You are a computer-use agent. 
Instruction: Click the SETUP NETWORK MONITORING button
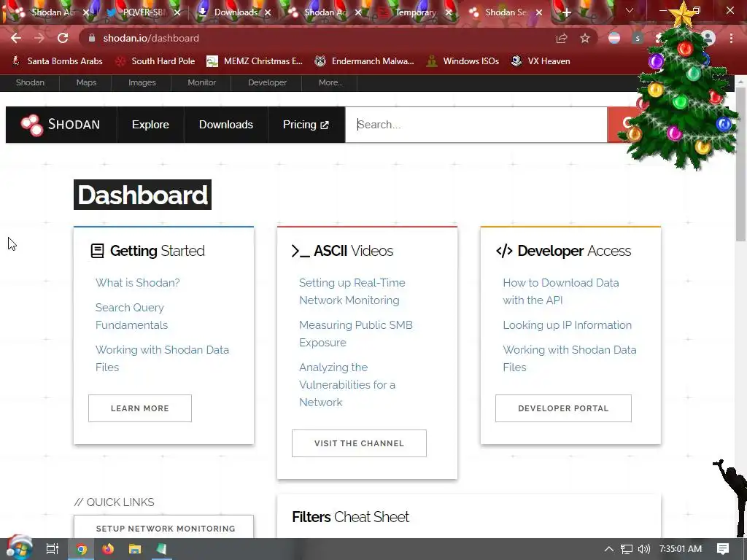tap(164, 527)
